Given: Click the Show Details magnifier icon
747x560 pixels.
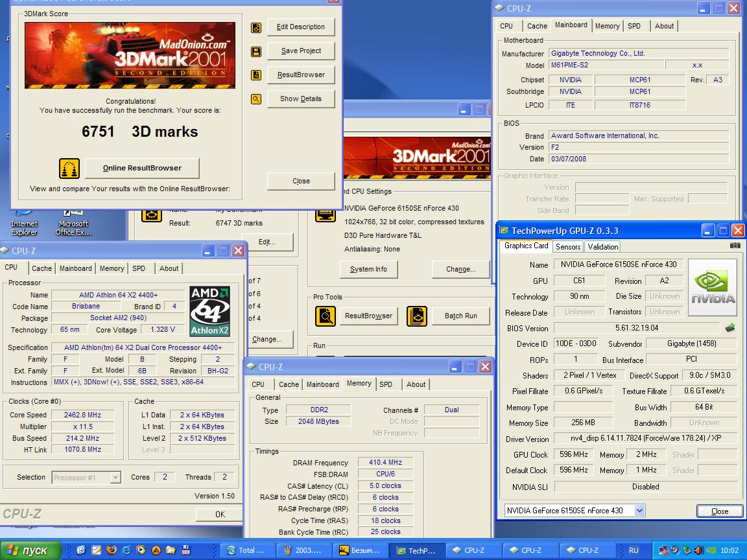Looking at the screenshot, I should pos(256,99).
